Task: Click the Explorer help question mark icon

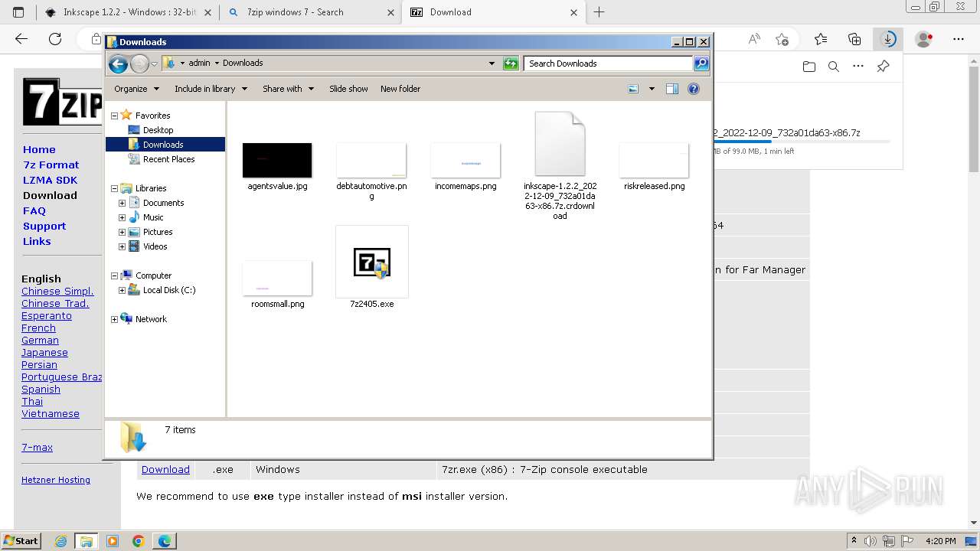Action: 694,89
